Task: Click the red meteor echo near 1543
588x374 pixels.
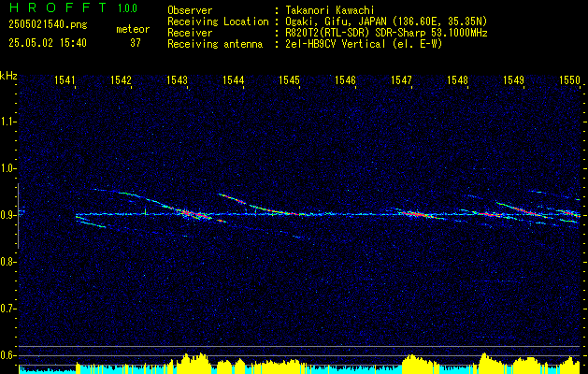Action: 194,214
